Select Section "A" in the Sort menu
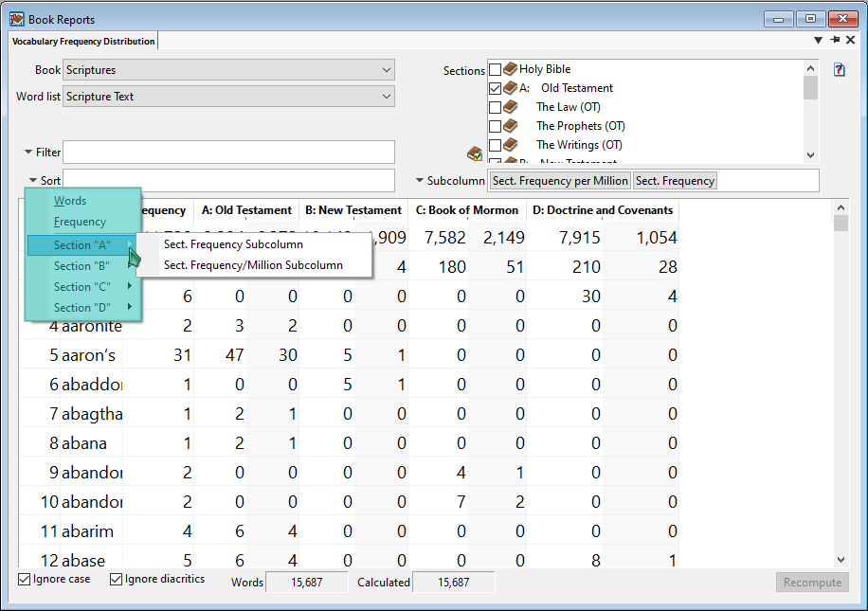This screenshot has height=611, width=868. click(83, 245)
